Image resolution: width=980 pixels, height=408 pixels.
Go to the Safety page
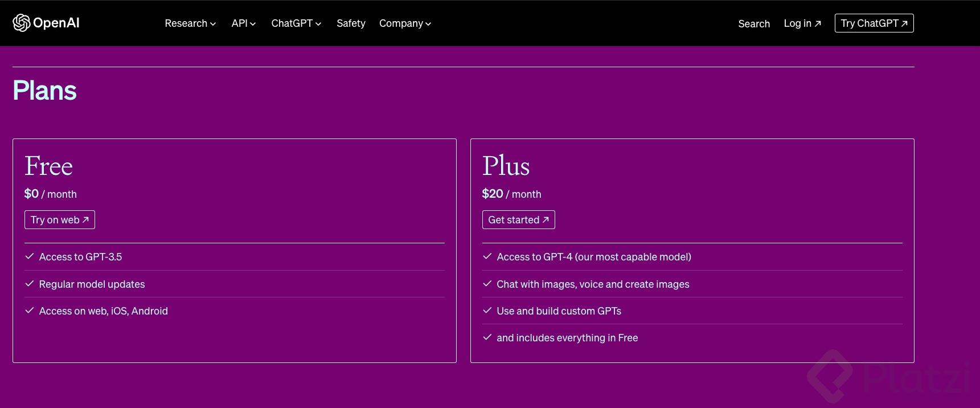coord(351,23)
